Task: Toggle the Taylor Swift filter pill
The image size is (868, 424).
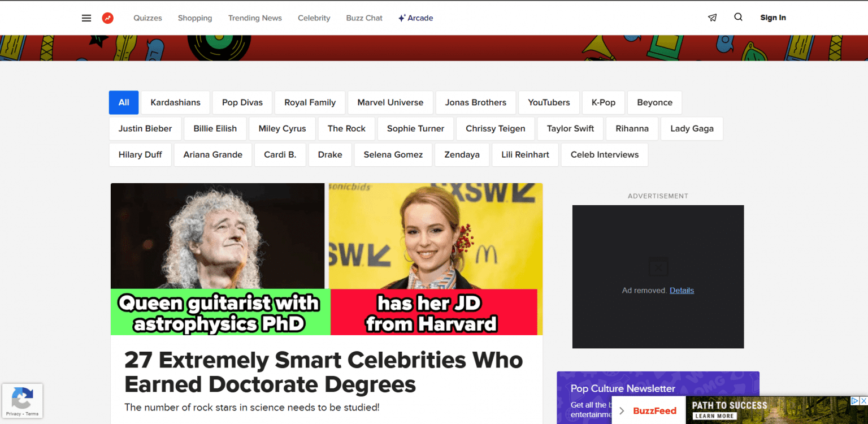Action: (570, 128)
